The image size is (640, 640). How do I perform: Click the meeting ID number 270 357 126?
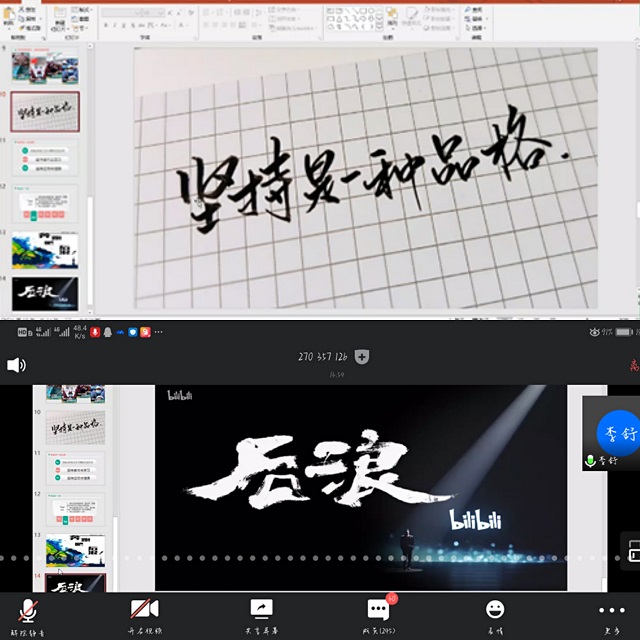point(322,357)
